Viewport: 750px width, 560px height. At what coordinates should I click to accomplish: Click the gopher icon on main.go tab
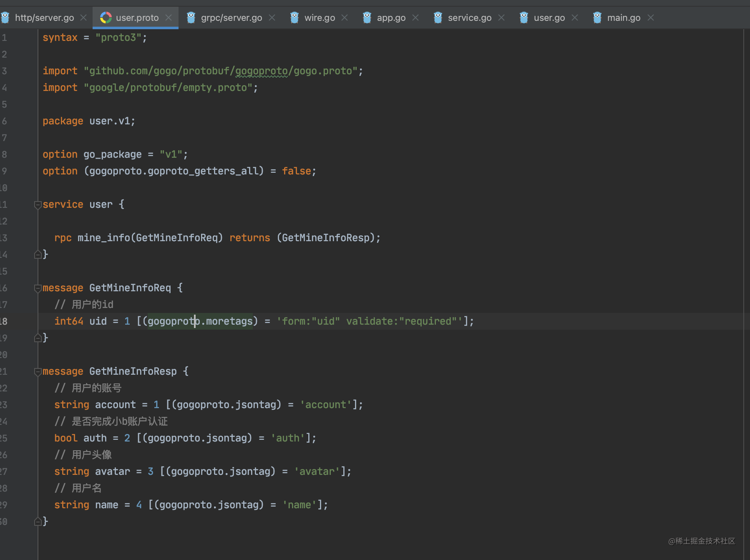597,18
